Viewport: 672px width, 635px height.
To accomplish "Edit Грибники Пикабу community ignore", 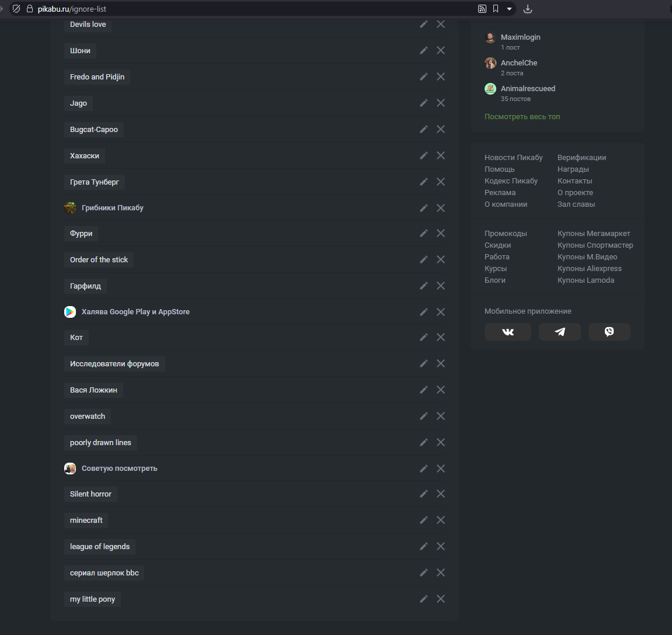I will click(423, 208).
